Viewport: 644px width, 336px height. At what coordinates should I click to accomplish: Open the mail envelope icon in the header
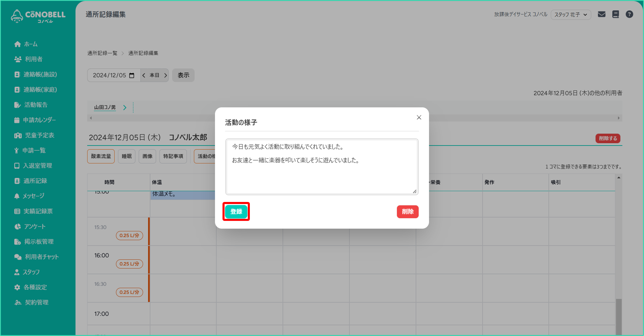click(602, 15)
